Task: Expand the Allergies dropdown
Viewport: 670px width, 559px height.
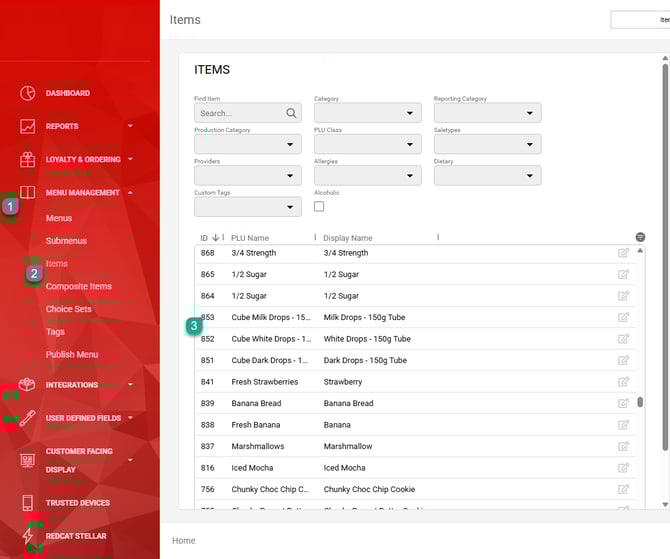Action: point(367,175)
